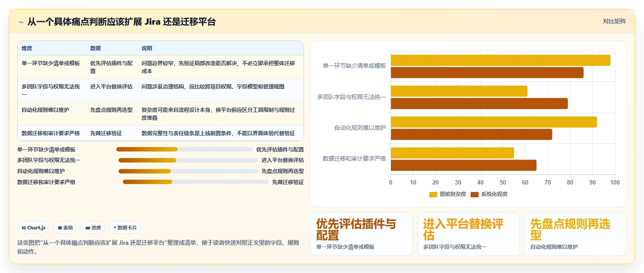The height and width of the screenshot is (273, 644).
Task: Click 自动化规则难以维护 label left of progress bar
Action: (x=41, y=171)
